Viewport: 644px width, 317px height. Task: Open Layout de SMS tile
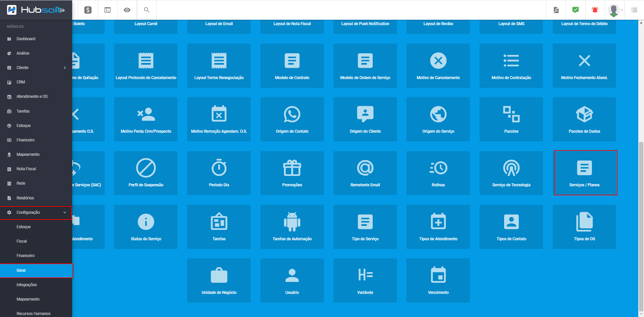pyautogui.click(x=511, y=27)
